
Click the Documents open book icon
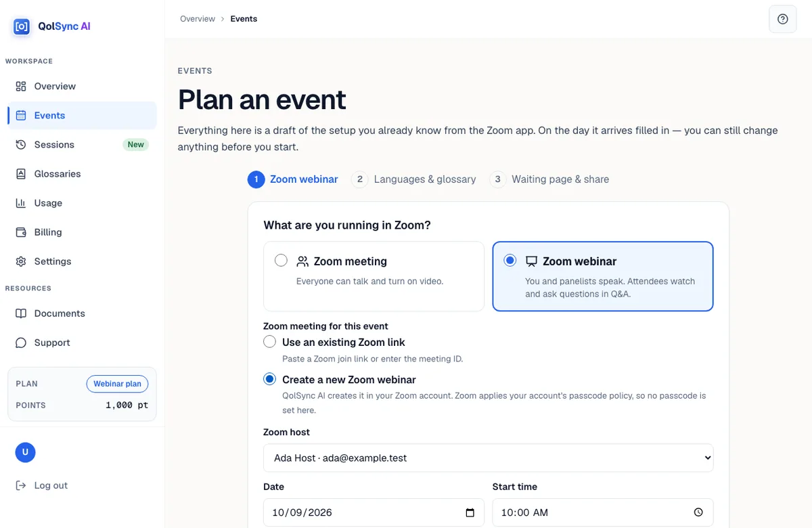pyautogui.click(x=21, y=313)
